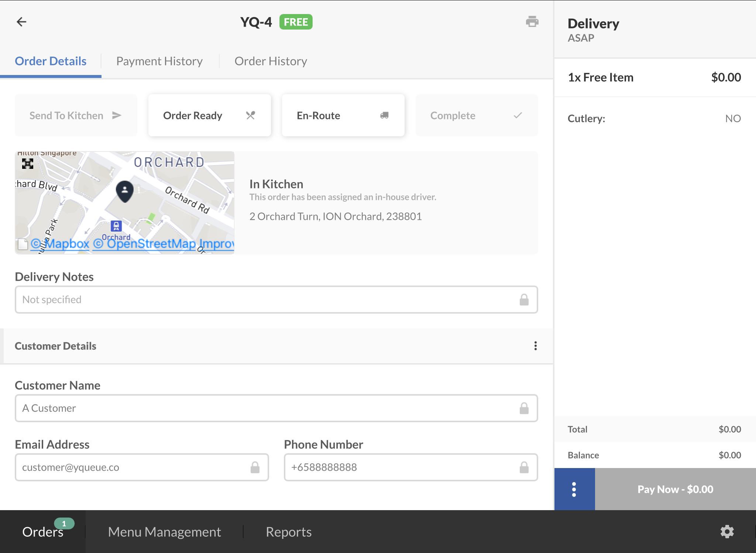Click the customer pin marker on map
Viewport: 756px width, 553px height.
click(x=125, y=191)
